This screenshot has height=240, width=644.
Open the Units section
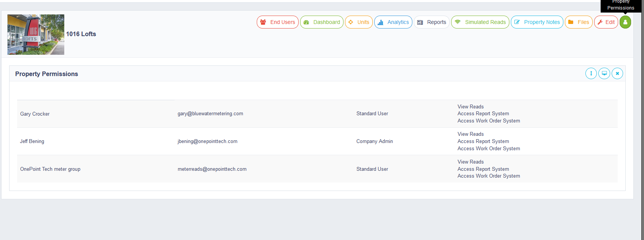pos(359,22)
